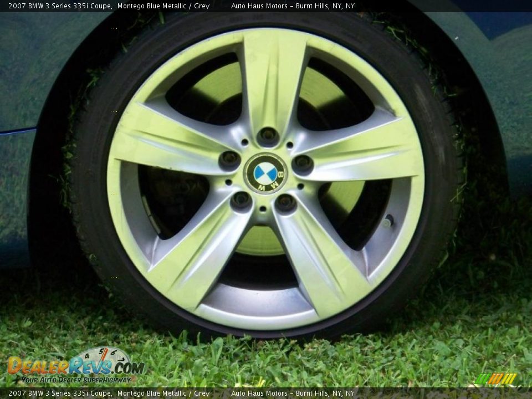Click top caption '2007 BMW 3 Series 335i Coupe'

pos(60,6)
